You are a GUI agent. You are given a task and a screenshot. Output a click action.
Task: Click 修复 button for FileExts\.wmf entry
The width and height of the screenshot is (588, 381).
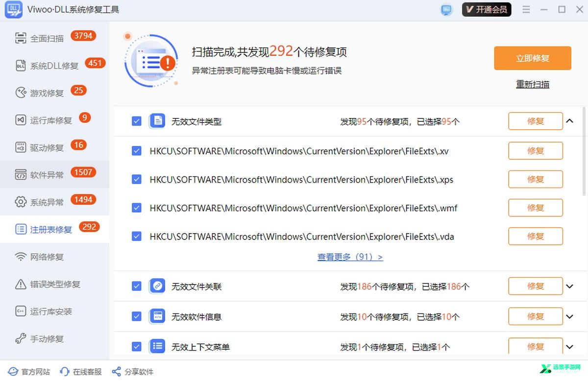click(x=536, y=208)
